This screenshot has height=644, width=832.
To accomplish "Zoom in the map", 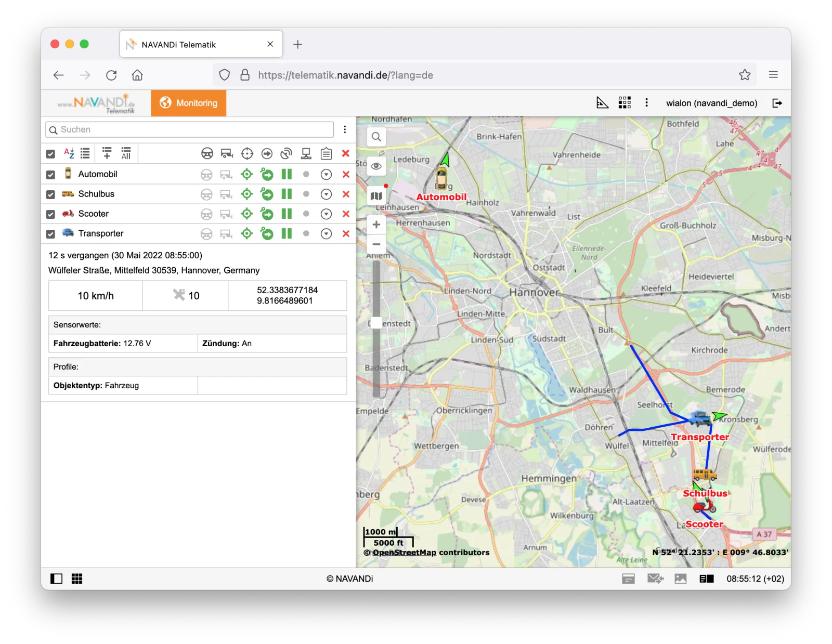I will pyautogui.click(x=376, y=225).
